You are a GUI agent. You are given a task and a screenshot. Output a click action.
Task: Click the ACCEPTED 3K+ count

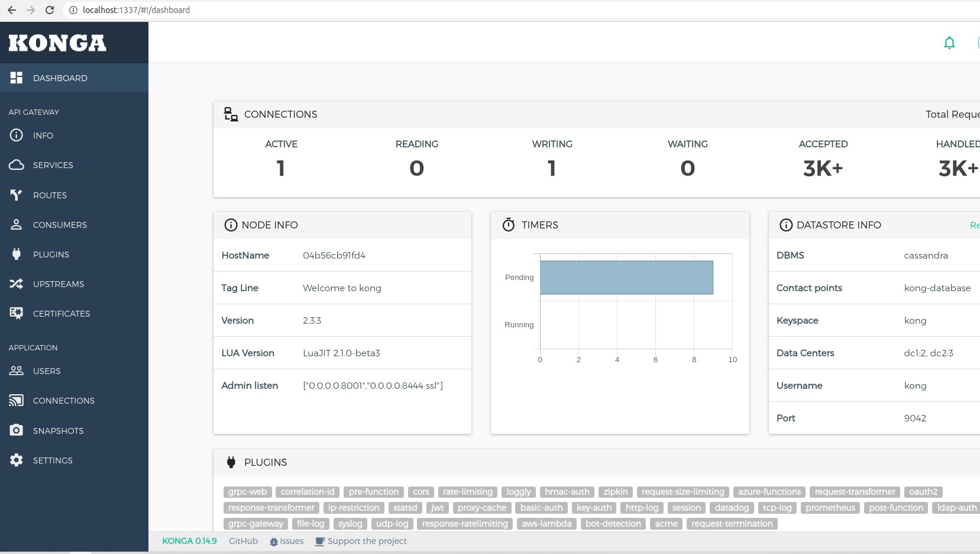pos(823,169)
